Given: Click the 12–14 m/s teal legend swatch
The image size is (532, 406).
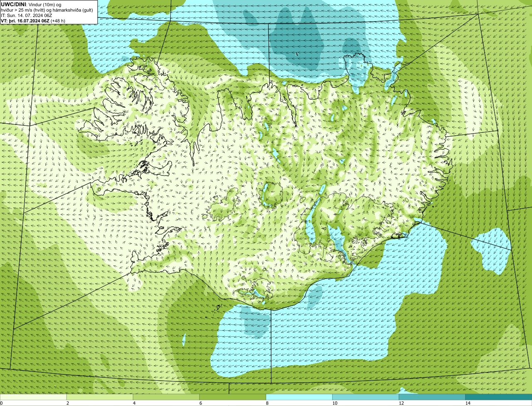Looking at the screenshot, I should (432, 397).
